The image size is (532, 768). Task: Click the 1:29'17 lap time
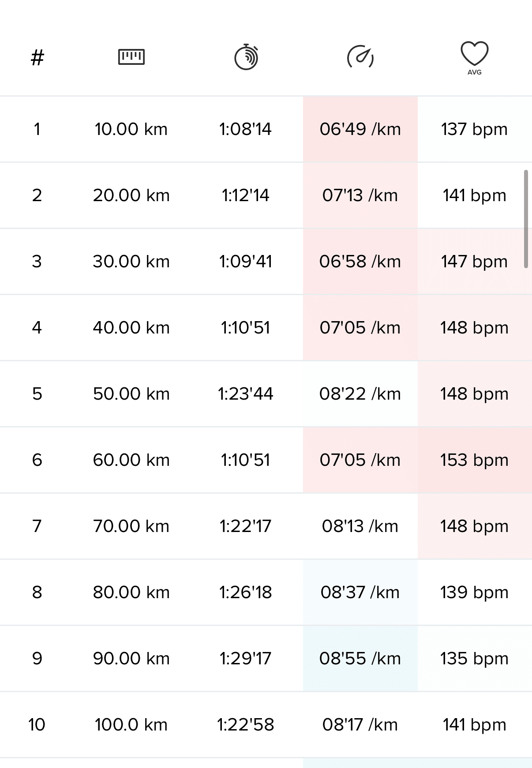coord(246,659)
